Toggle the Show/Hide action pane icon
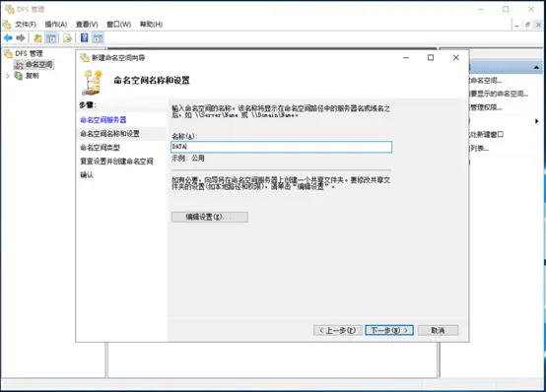 coord(98,38)
